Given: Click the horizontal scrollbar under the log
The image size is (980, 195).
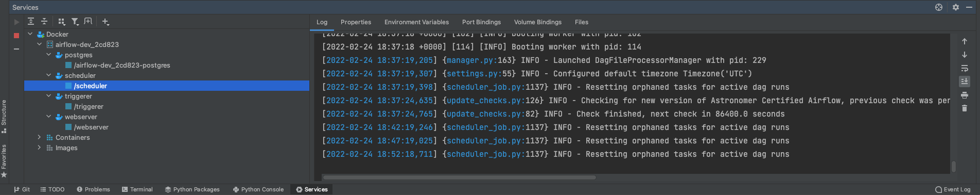Looking at the screenshot, I should 459,177.
